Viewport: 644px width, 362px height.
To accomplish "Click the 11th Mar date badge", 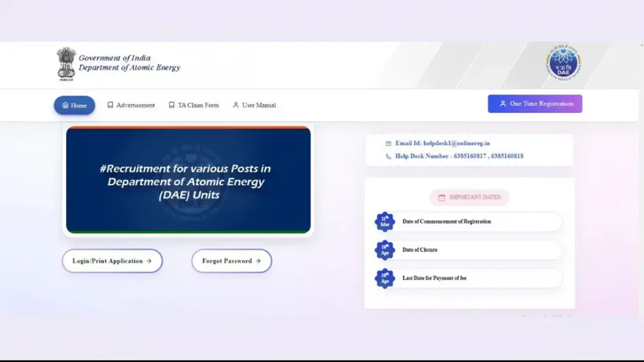I will [385, 222].
